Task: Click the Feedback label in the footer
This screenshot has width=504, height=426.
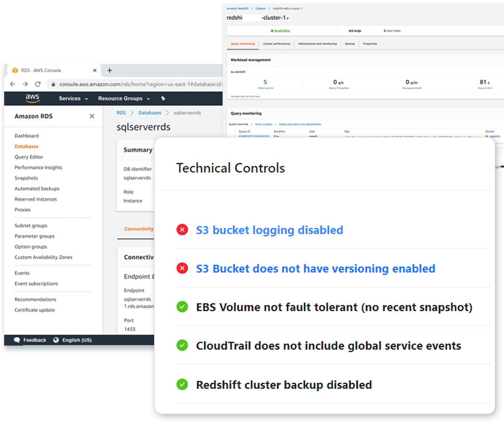Action: [35, 340]
